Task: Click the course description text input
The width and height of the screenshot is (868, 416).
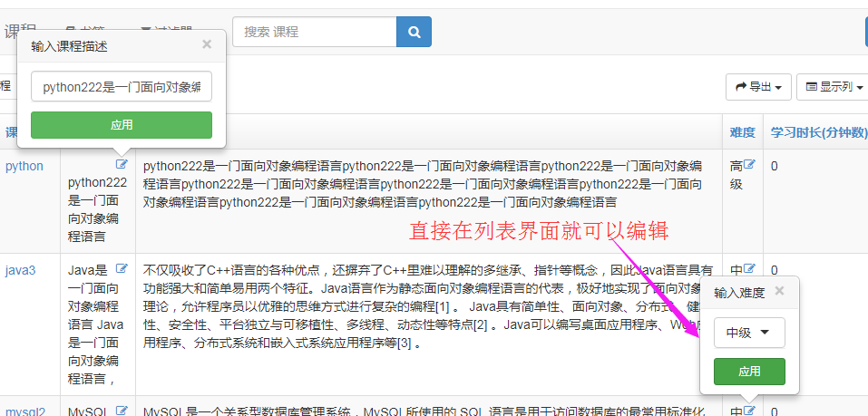Action: click(x=122, y=86)
